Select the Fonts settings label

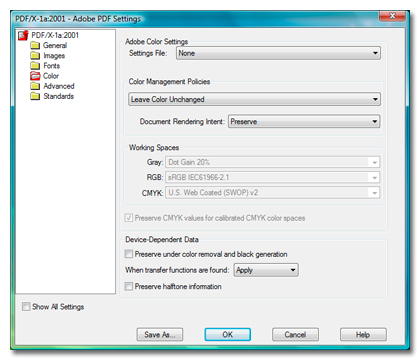[x=52, y=66]
